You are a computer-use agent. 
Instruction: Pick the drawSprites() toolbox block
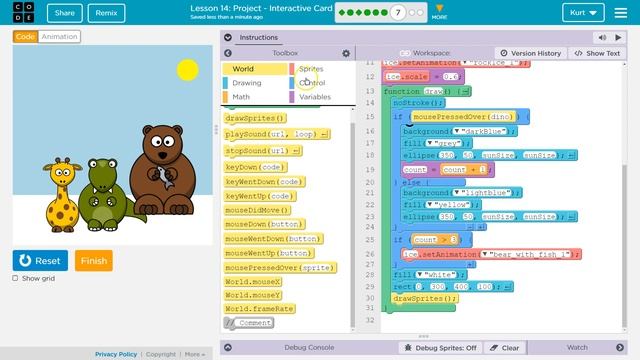(255, 118)
